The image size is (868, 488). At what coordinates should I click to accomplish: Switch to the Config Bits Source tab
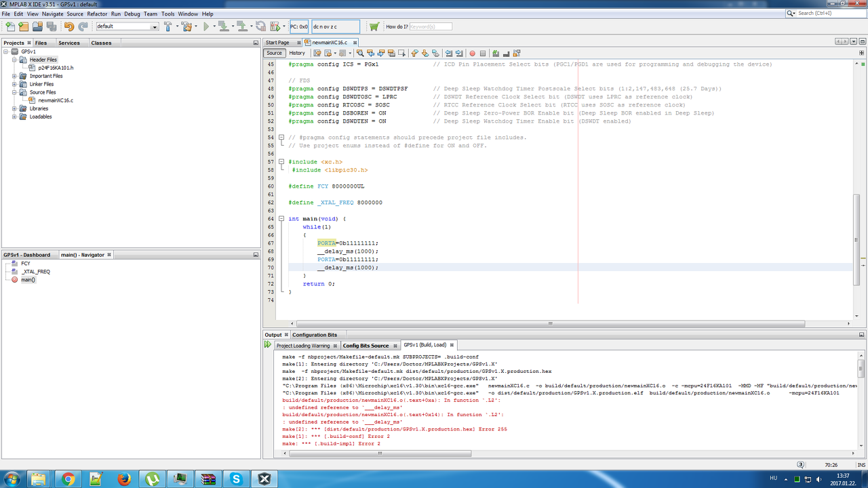[x=366, y=346]
